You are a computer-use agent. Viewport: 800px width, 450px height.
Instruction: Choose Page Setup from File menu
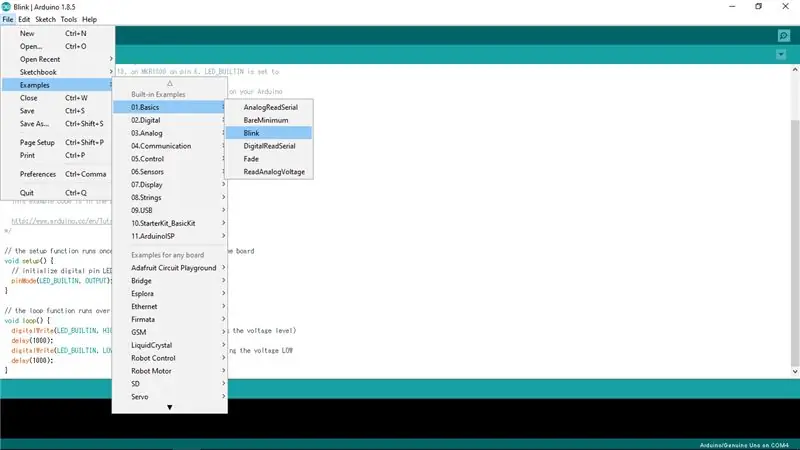(x=57, y=142)
